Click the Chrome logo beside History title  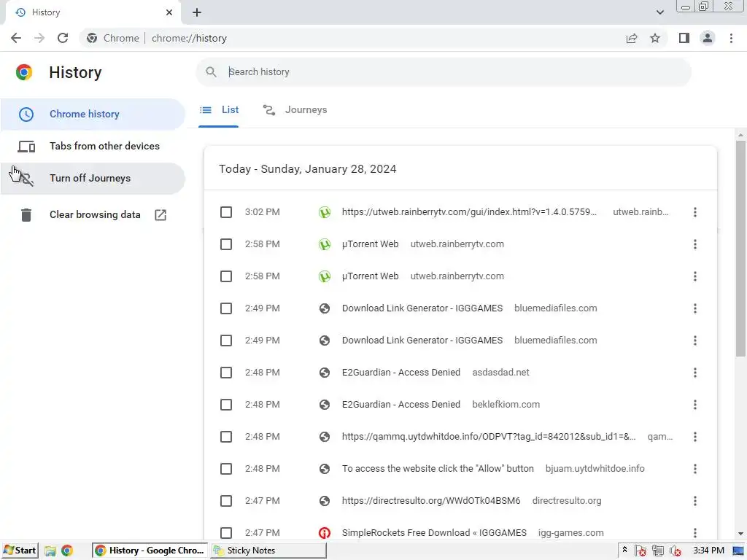[24, 72]
